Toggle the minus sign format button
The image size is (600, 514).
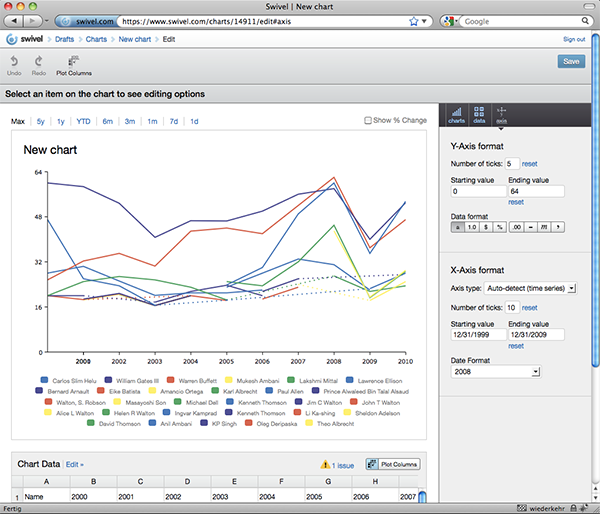point(530,227)
